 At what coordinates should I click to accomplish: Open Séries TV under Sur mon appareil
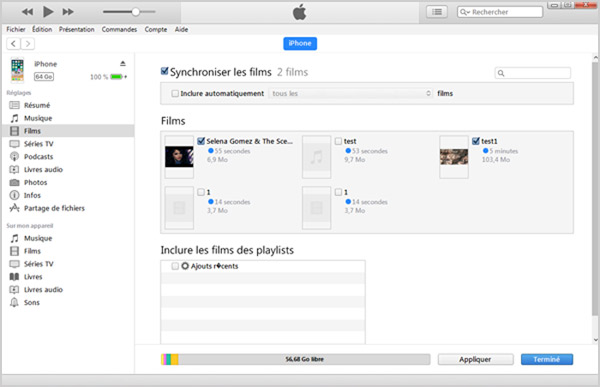click(x=39, y=264)
